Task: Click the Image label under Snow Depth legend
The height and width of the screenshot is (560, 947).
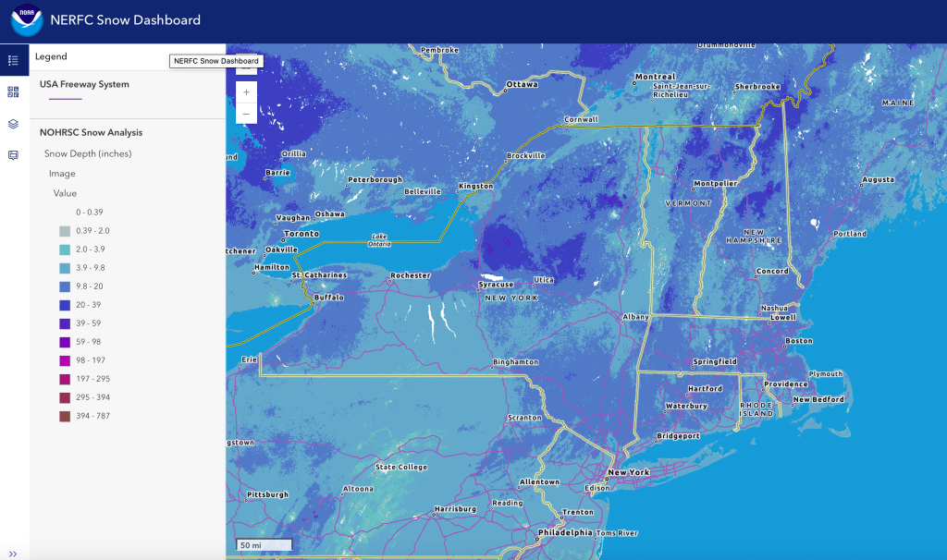Action: pos(62,174)
